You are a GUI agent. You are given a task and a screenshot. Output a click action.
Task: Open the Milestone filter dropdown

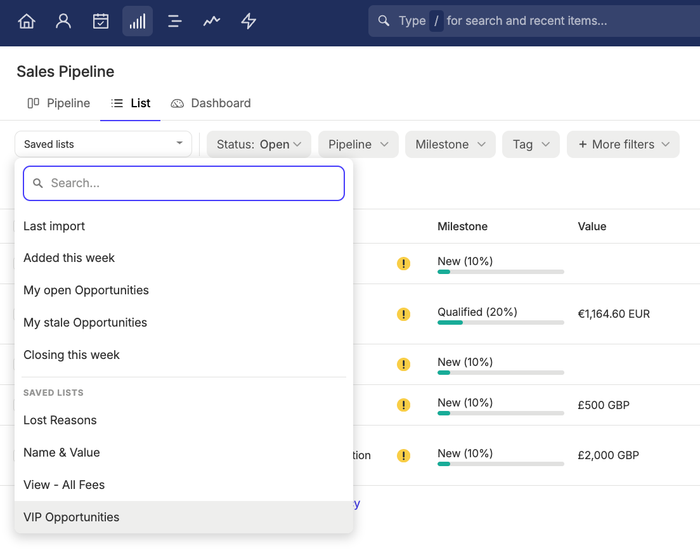click(x=450, y=144)
